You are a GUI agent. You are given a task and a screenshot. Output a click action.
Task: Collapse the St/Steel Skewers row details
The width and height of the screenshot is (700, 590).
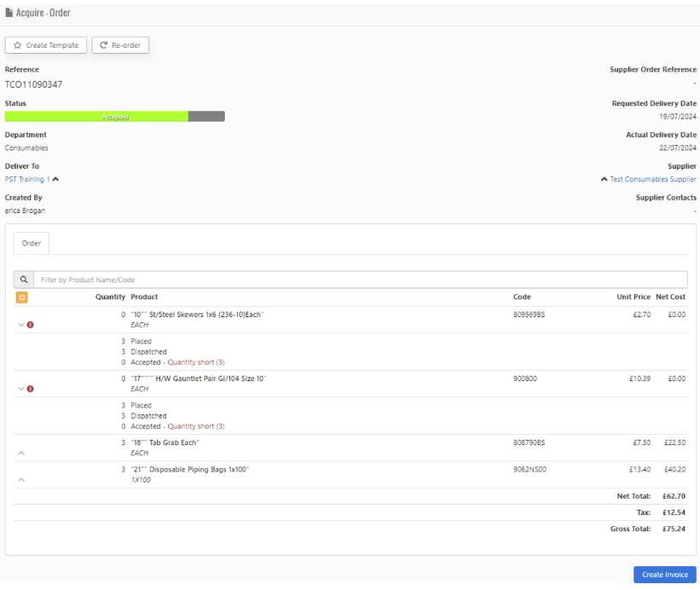click(x=20, y=325)
